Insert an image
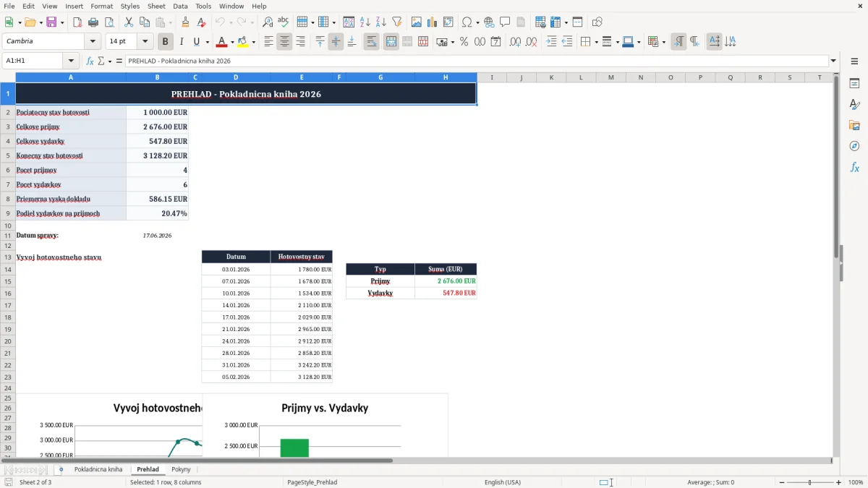The image size is (868, 488). 417,22
